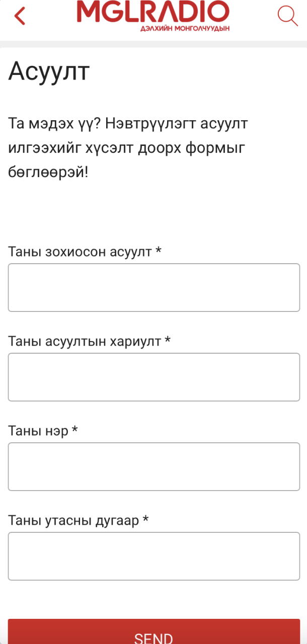Tap the red back arrow
This screenshot has height=644, width=307.
[20, 16]
